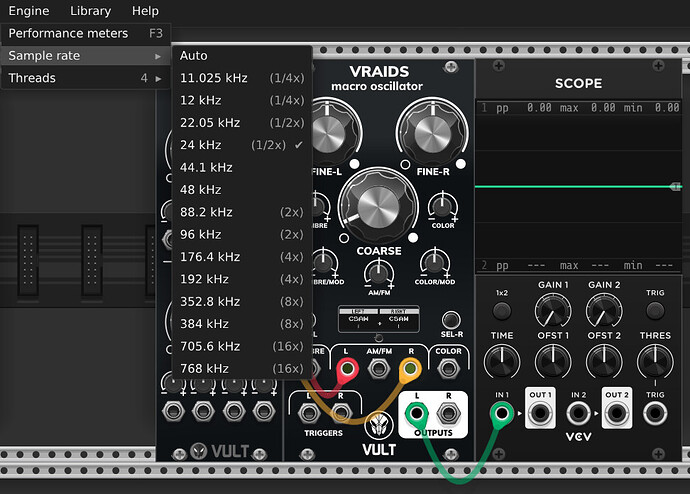Select 44.1 kHz sample rate
This screenshot has width=690, height=494.
(242, 168)
